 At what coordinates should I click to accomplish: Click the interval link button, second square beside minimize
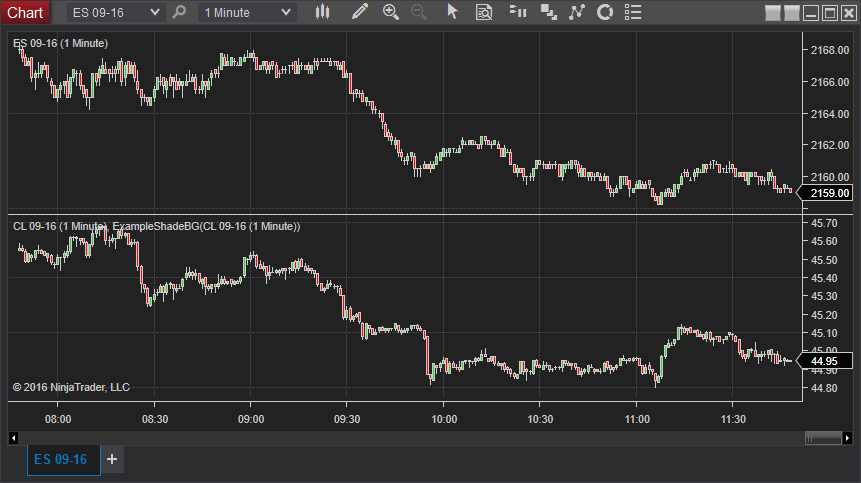792,13
